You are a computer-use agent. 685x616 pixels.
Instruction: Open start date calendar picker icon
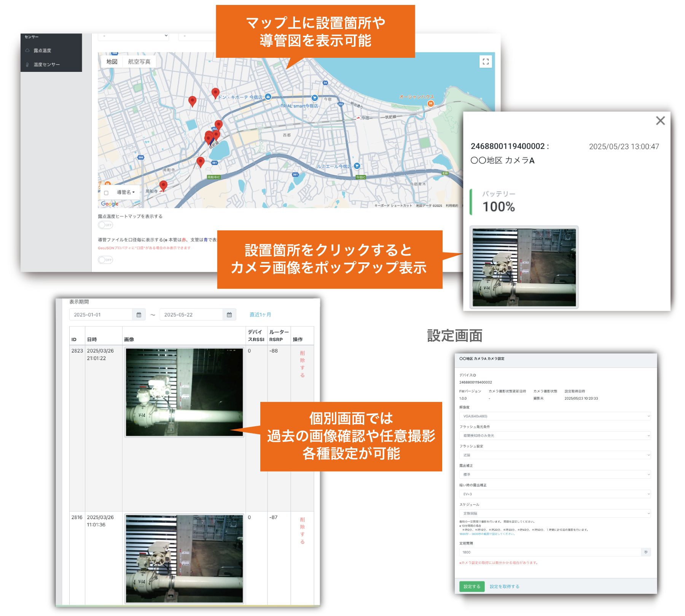point(139,315)
